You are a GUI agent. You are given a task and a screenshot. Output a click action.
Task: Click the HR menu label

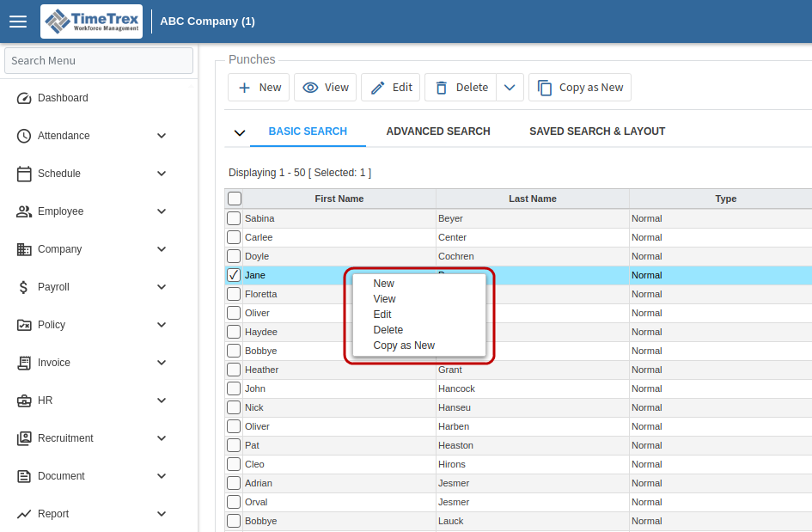[x=45, y=401]
